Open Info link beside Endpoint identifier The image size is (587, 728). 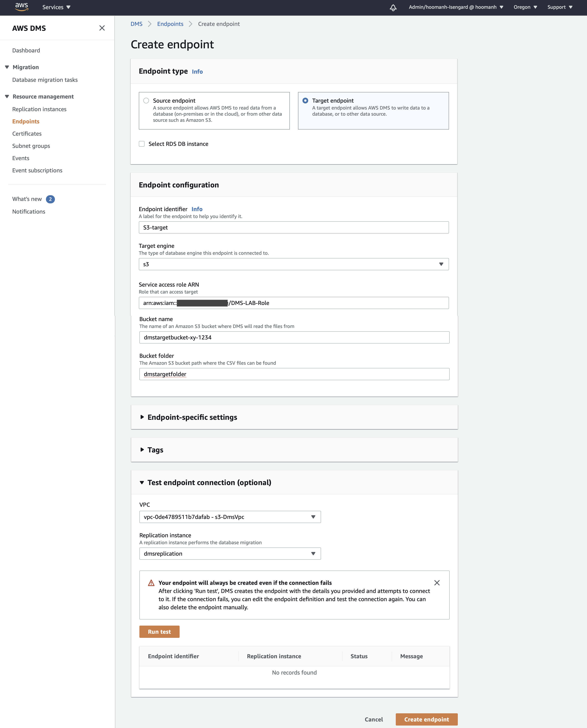197,209
